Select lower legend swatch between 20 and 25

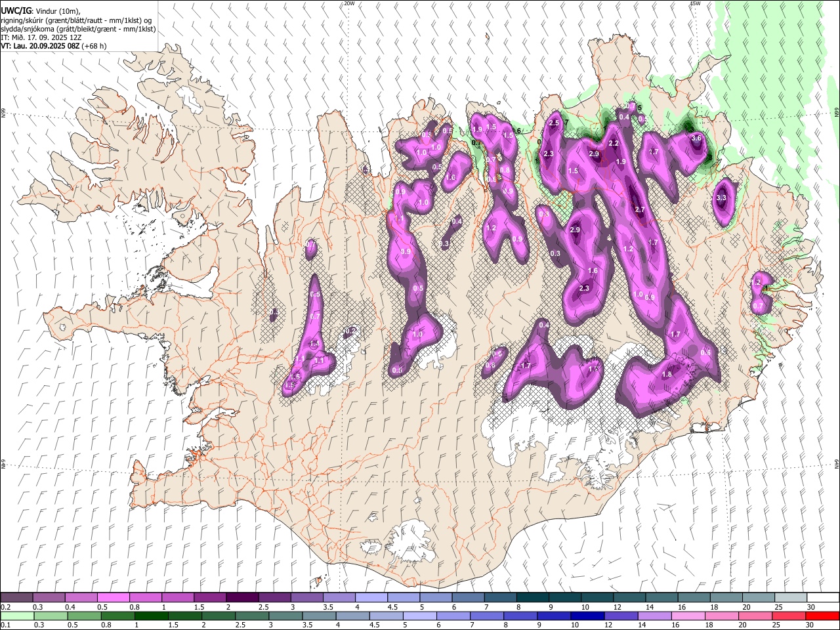pos(755,616)
